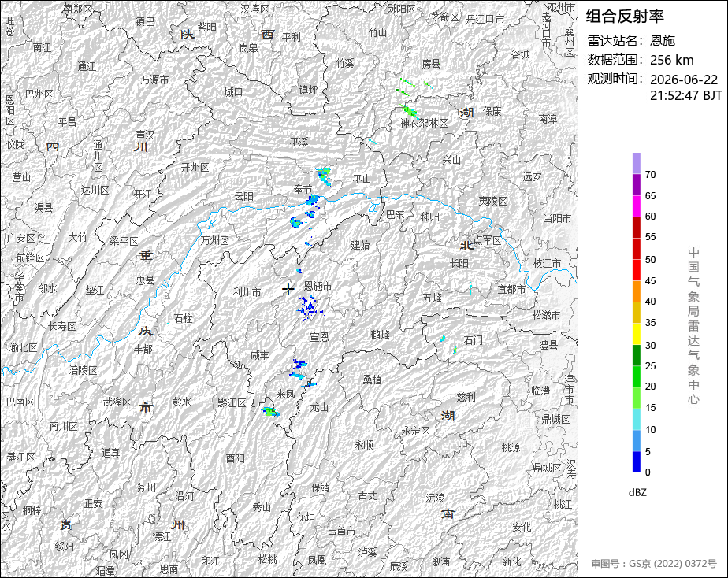Click the 桑植 map label

pyautogui.click(x=373, y=380)
